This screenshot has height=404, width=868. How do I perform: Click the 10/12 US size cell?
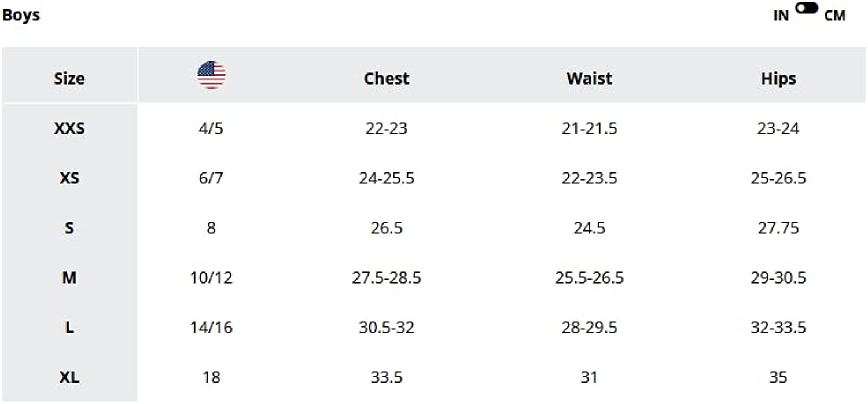(x=211, y=278)
